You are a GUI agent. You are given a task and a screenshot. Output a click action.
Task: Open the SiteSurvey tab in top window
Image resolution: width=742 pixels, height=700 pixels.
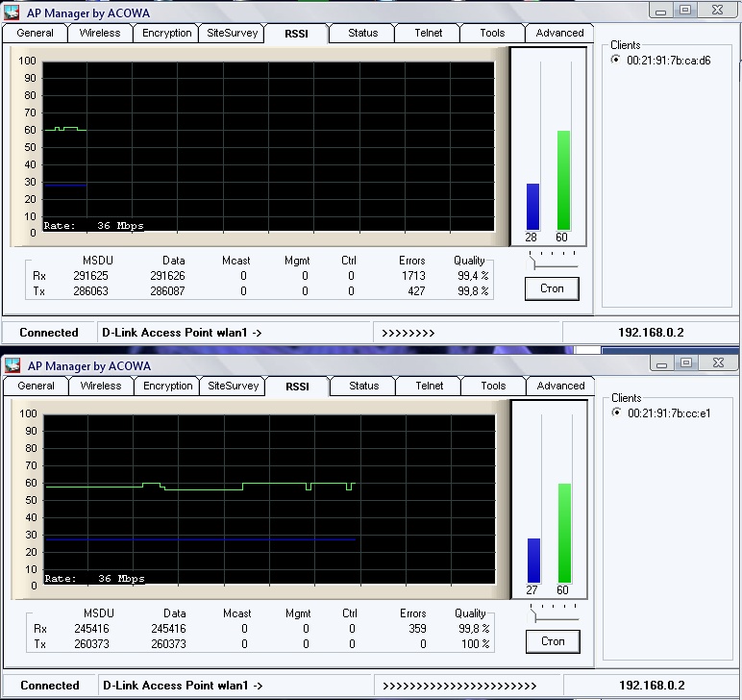[x=233, y=33]
